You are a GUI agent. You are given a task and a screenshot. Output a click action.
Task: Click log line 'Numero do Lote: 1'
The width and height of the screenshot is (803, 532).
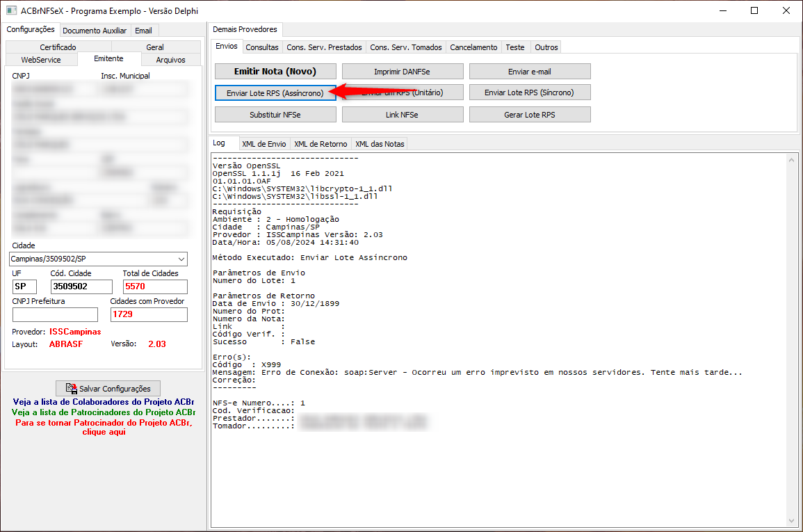click(x=254, y=280)
